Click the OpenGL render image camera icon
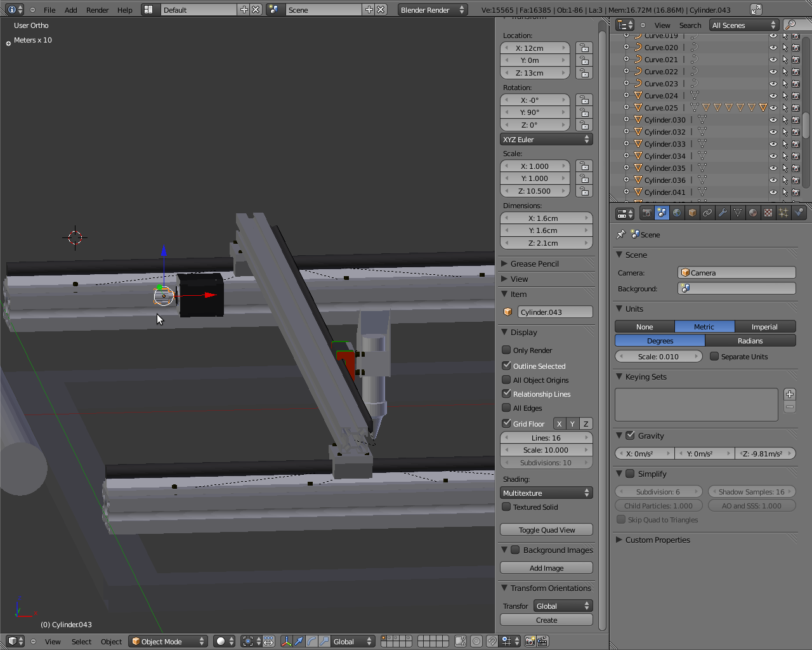This screenshot has height=650, width=812. coord(530,641)
